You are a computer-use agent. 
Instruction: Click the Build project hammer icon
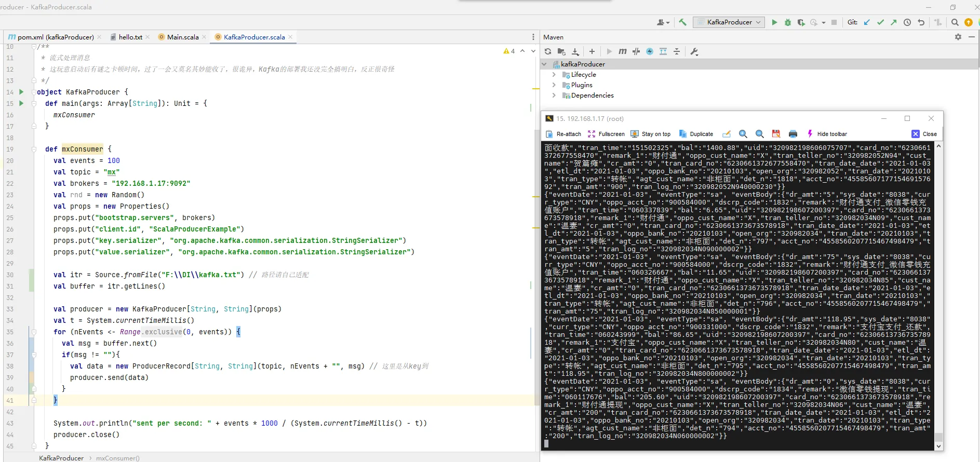(682, 22)
